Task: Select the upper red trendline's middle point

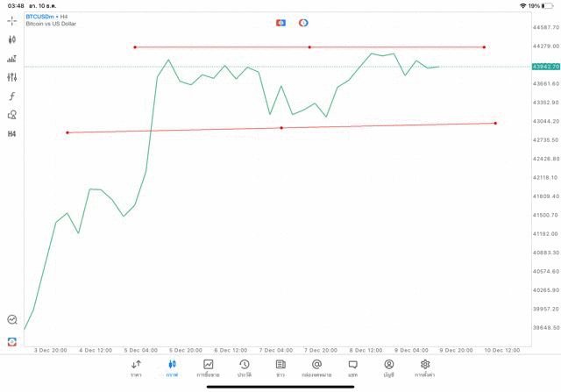Action: [x=309, y=46]
